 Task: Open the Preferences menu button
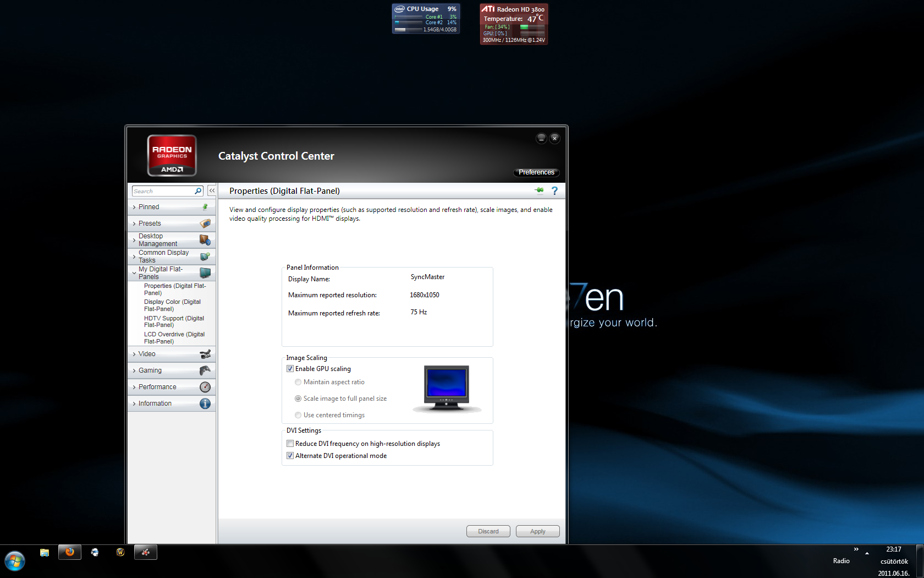pyautogui.click(x=536, y=172)
